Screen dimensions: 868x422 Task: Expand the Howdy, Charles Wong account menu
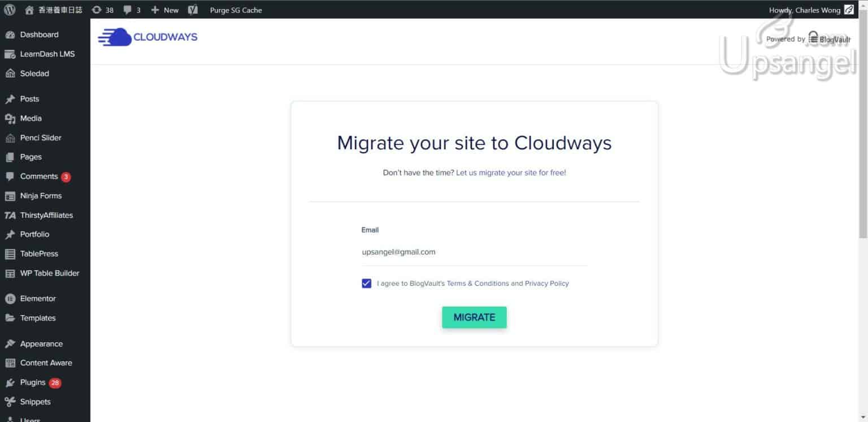click(x=804, y=10)
